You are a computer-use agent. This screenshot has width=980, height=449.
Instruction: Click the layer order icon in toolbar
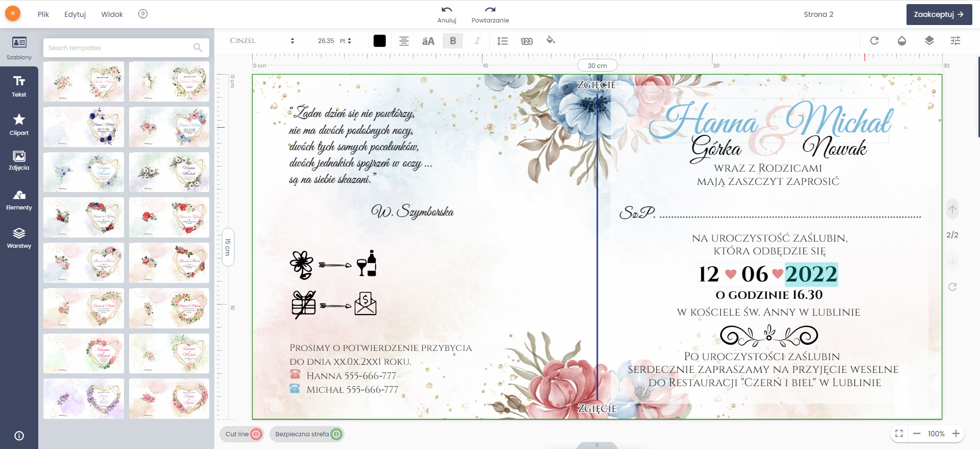coord(929,40)
